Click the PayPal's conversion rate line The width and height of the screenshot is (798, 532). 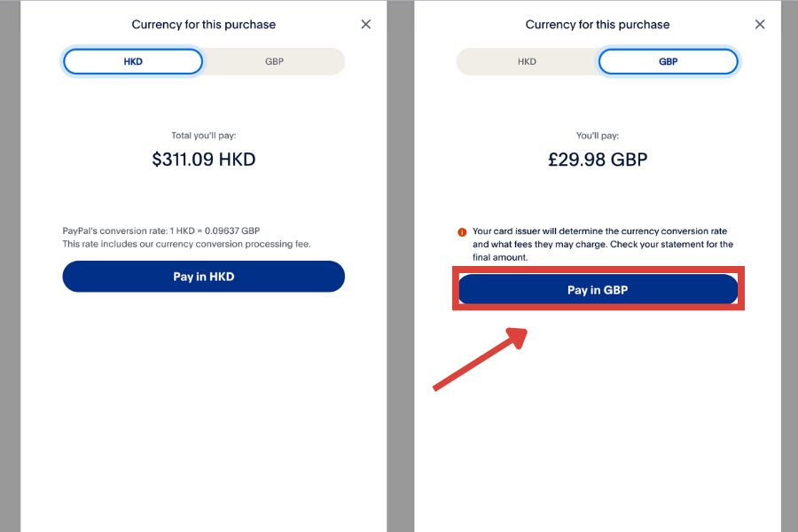point(160,231)
